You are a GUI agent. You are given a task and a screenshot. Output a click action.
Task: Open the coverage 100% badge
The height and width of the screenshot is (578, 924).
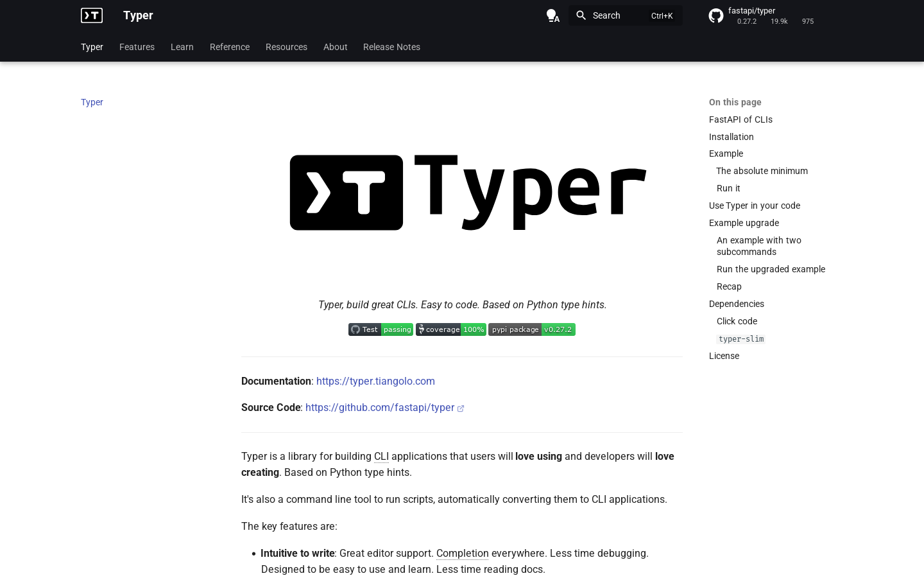pyautogui.click(x=451, y=329)
